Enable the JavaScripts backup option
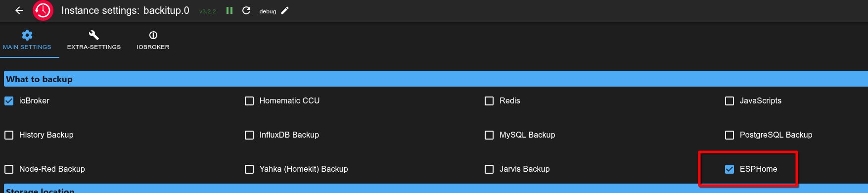 coord(730,101)
